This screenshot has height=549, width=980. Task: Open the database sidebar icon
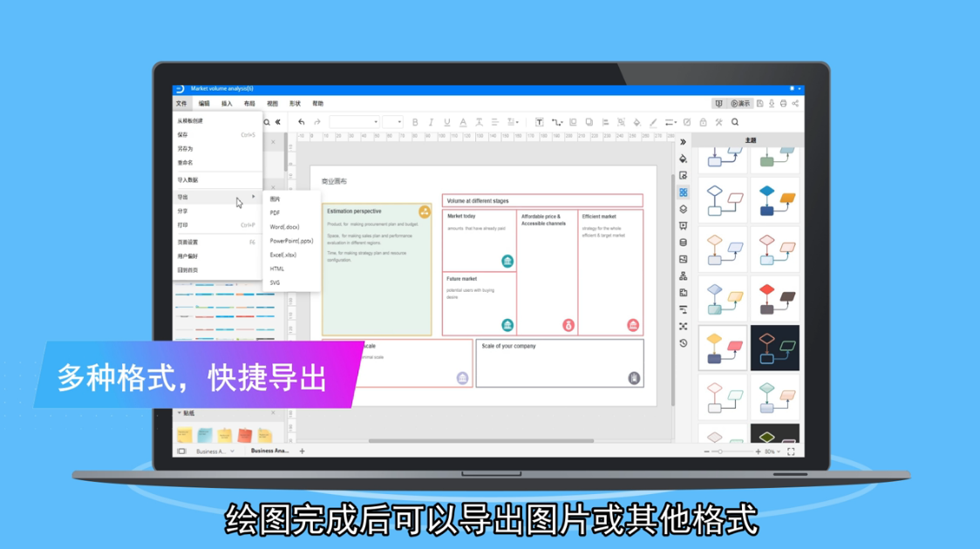coord(684,242)
